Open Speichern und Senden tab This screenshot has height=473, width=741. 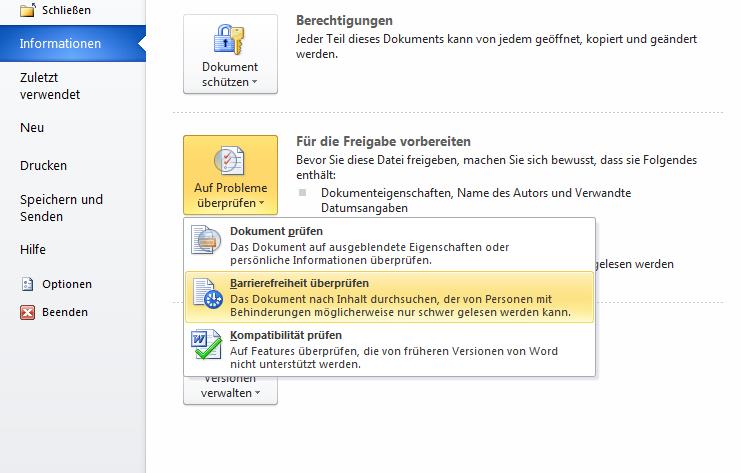(61, 208)
